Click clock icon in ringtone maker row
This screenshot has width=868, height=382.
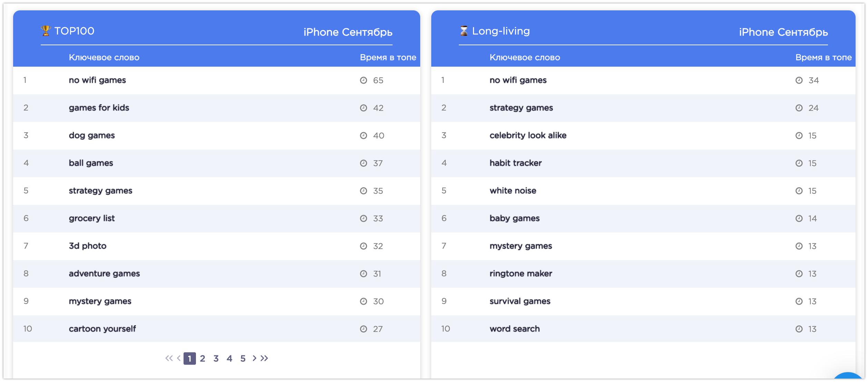tap(799, 274)
